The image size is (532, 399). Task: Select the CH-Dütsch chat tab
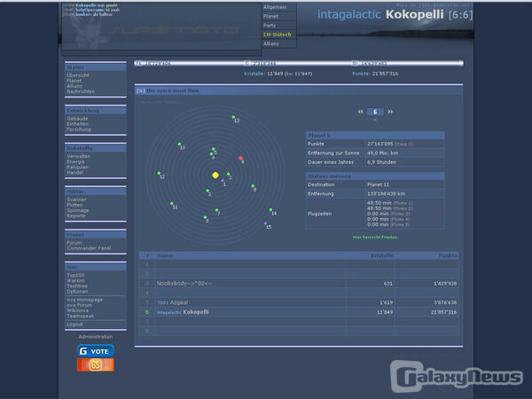click(279, 35)
